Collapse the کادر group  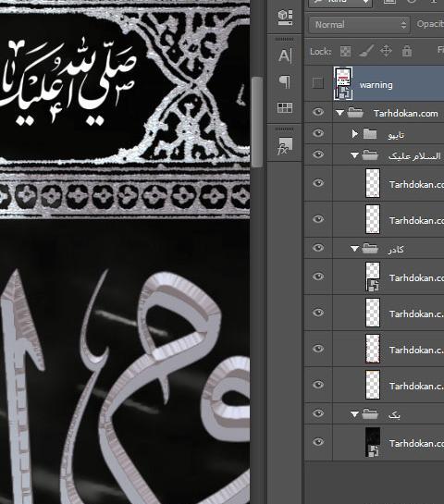(x=354, y=249)
